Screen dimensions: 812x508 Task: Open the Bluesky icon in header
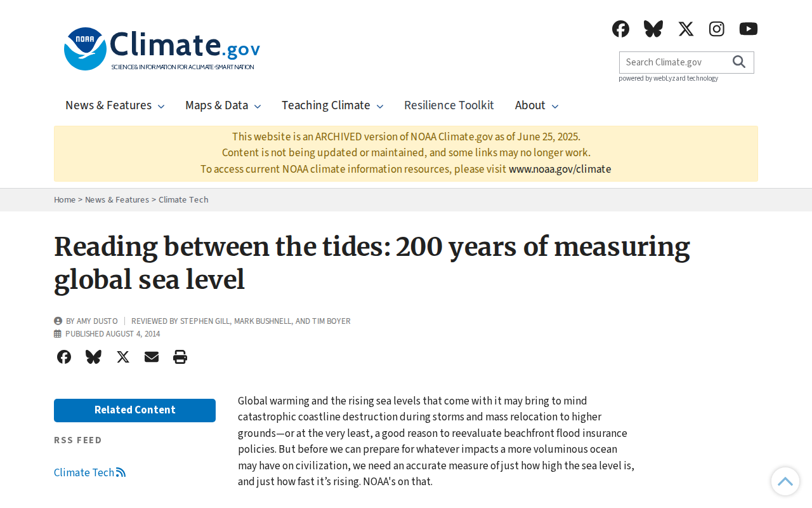pos(653,29)
